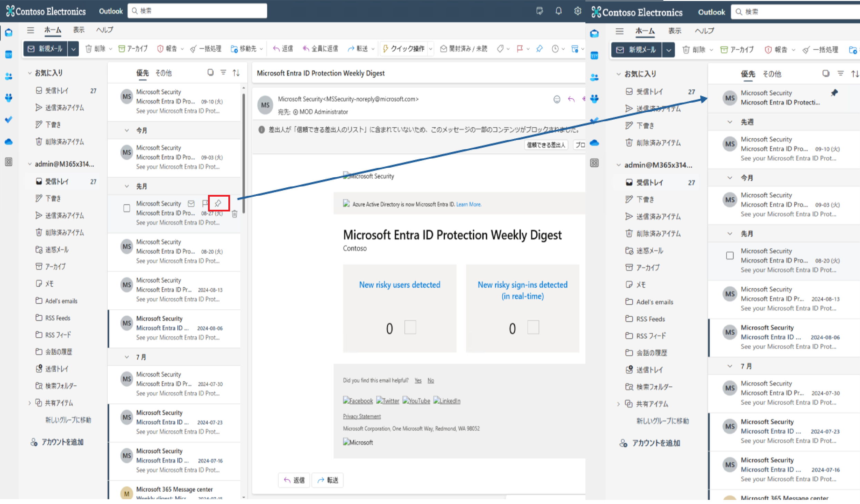Toggle pin on left 08-27 message
Screen dimensions: 860x504
point(218,204)
